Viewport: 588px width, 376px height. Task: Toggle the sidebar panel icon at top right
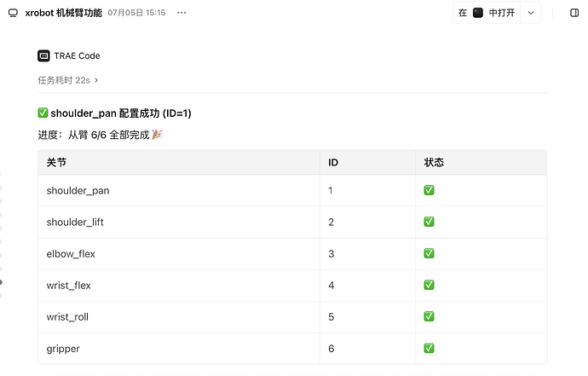pos(574,13)
